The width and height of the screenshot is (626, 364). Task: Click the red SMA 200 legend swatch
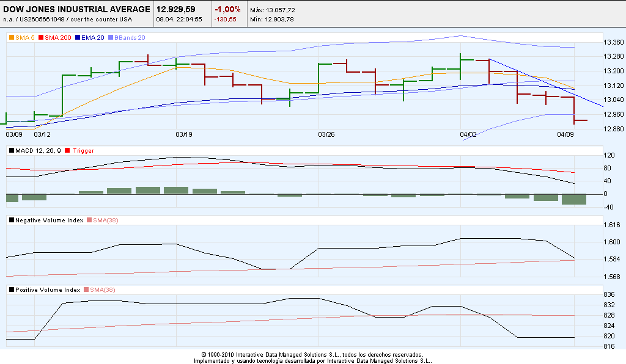tap(41, 37)
